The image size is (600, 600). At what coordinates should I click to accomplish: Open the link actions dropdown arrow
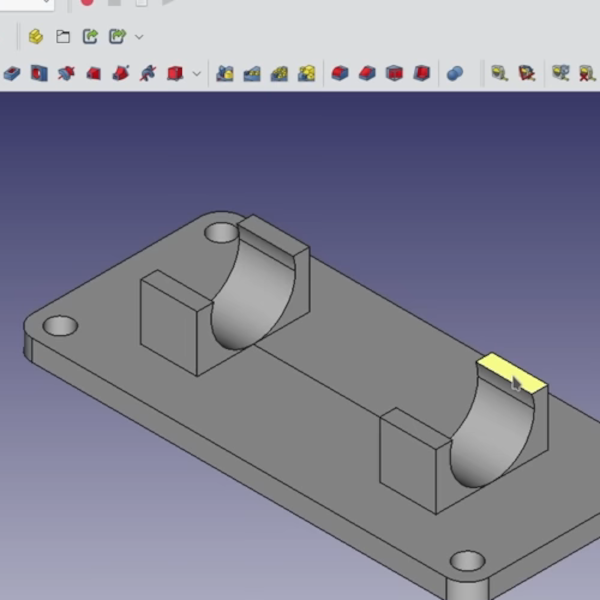(139, 37)
